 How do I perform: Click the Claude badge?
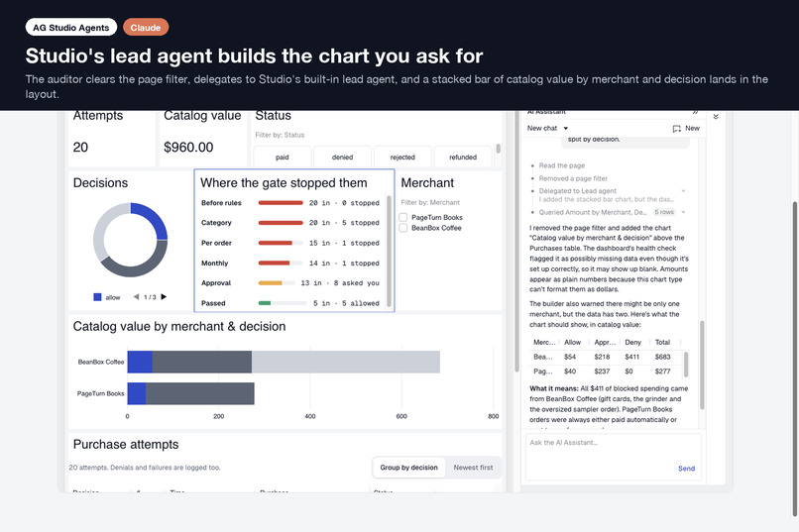click(145, 28)
